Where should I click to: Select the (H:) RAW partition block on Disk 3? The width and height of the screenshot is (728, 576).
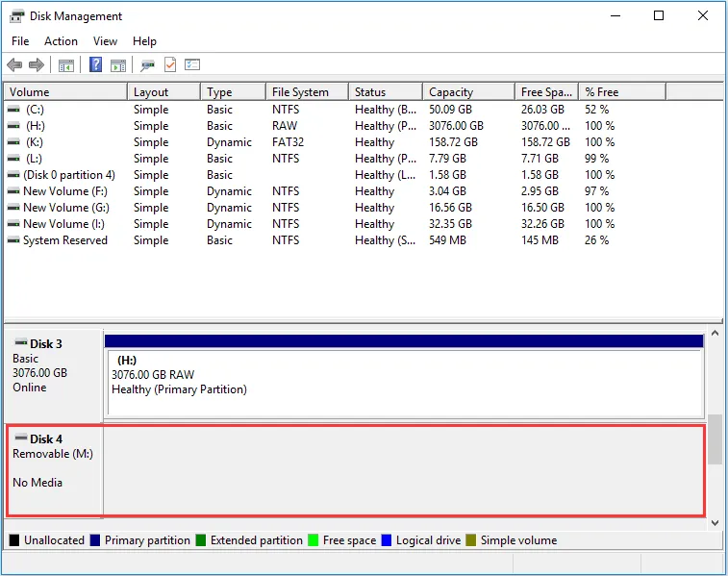click(404, 381)
